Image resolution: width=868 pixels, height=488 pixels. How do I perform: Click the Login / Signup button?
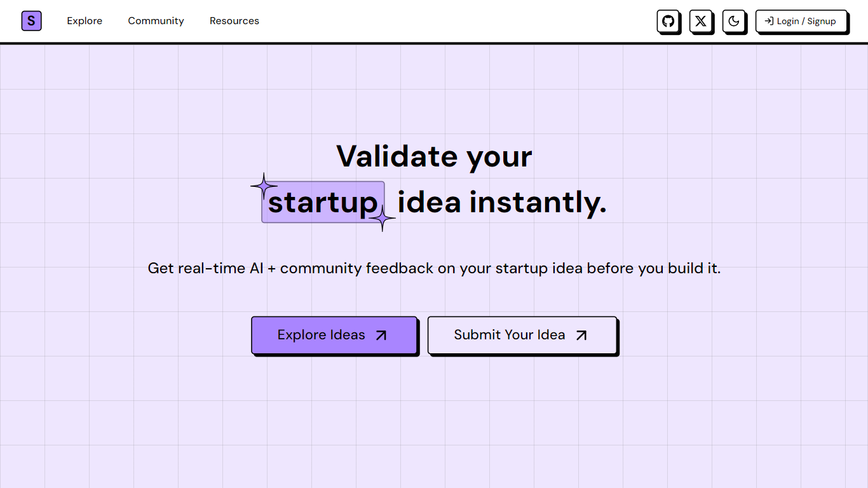click(x=801, y=21)
